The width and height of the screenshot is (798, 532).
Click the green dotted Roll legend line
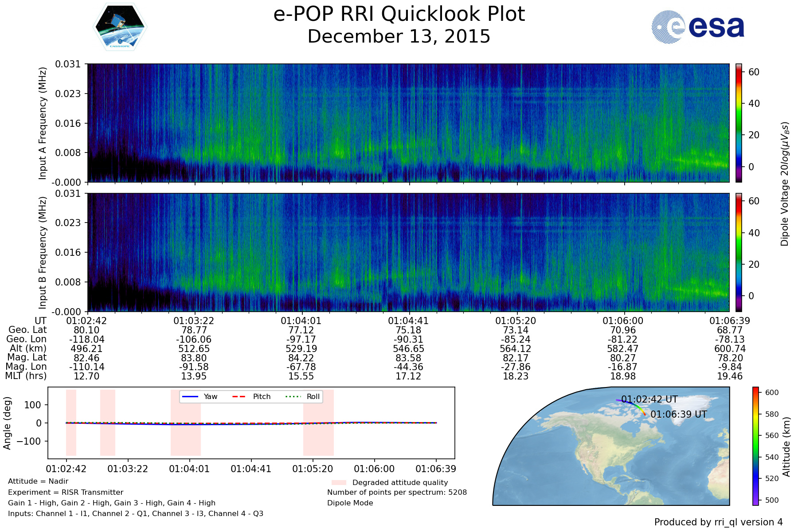point(293,396)
